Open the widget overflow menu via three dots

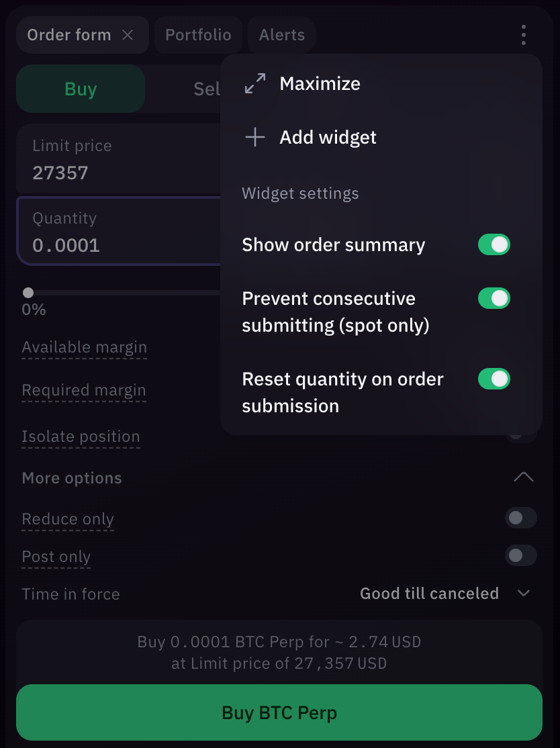(x=523, y=34)
